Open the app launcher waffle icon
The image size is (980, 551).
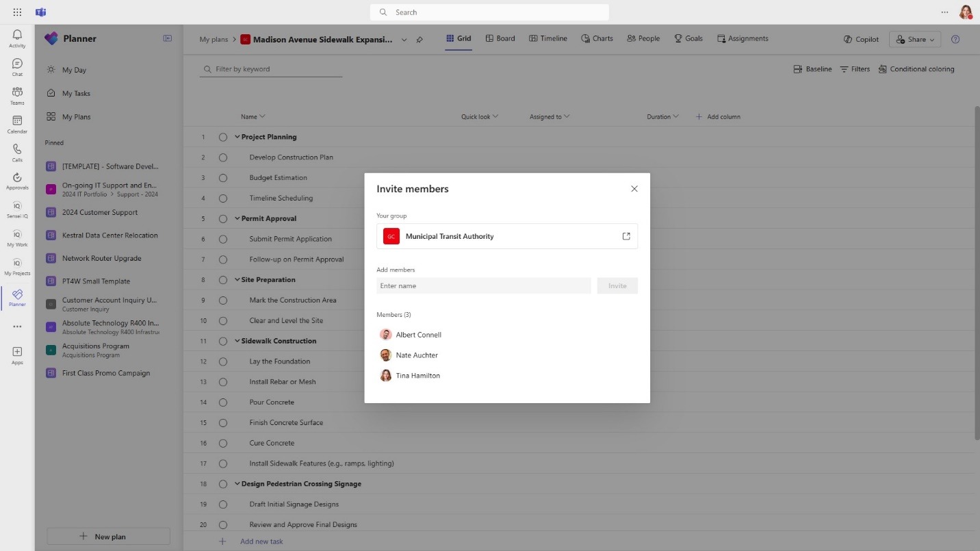coord(17,12)
